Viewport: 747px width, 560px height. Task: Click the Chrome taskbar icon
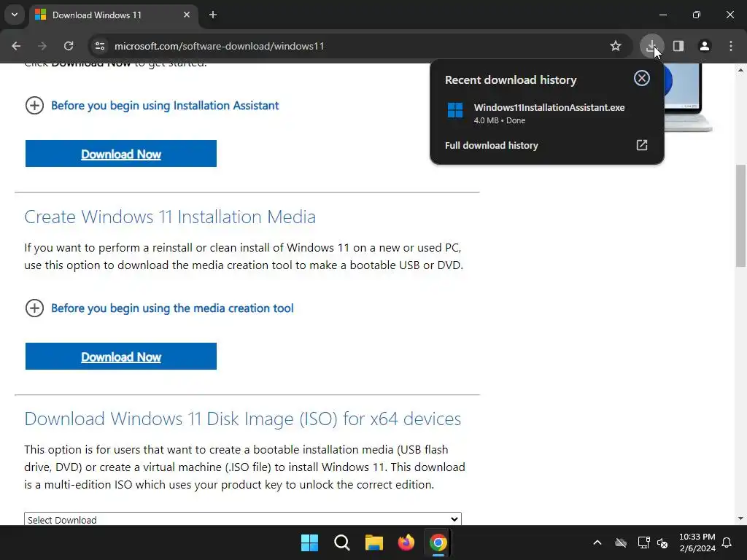click(x=438, y=542)
